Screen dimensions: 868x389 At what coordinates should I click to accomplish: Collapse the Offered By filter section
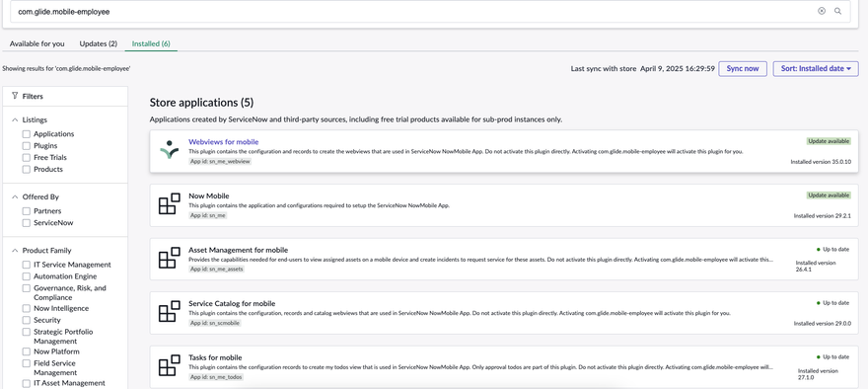[15, 196]
